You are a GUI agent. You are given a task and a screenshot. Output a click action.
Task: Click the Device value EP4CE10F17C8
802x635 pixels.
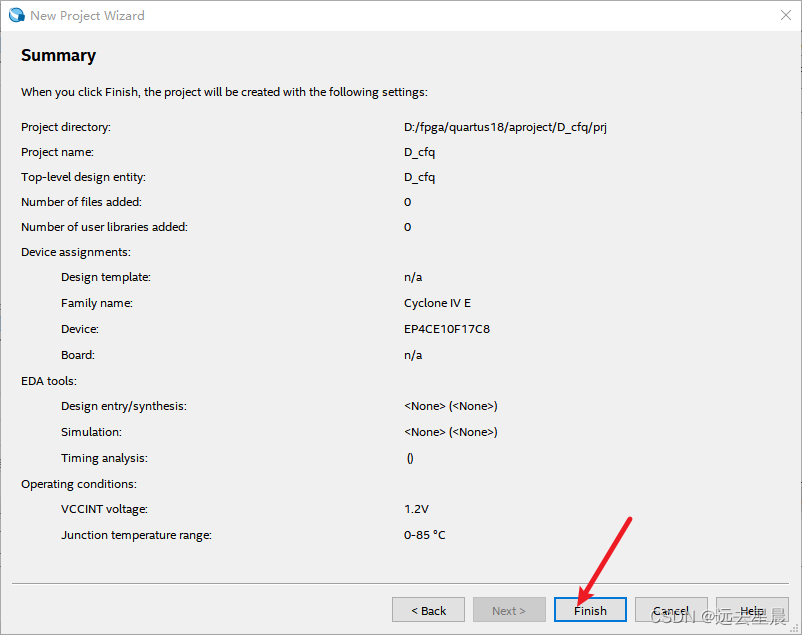(447, 329)
